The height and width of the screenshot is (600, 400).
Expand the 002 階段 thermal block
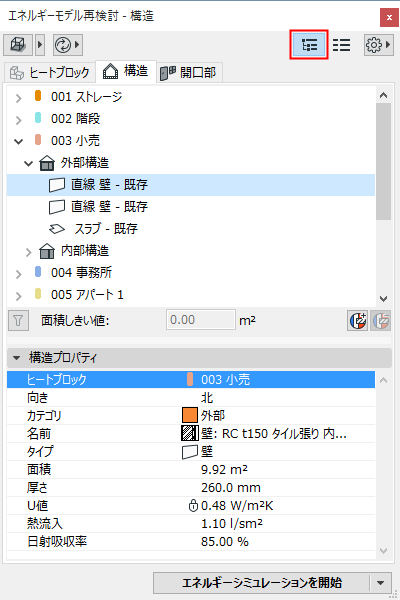click(18, 120)
